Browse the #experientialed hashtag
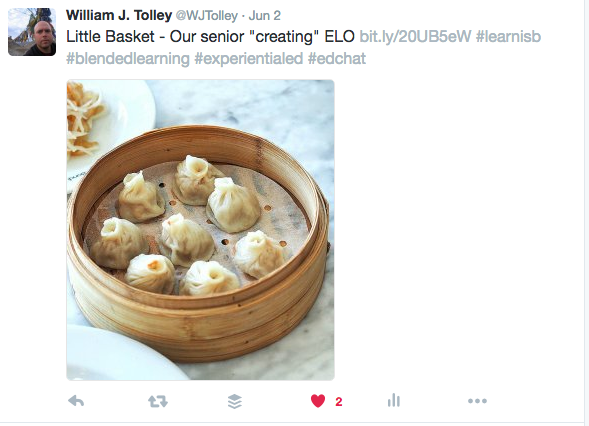The height and width of the screenshot is (426, 589). pos(249,59)
